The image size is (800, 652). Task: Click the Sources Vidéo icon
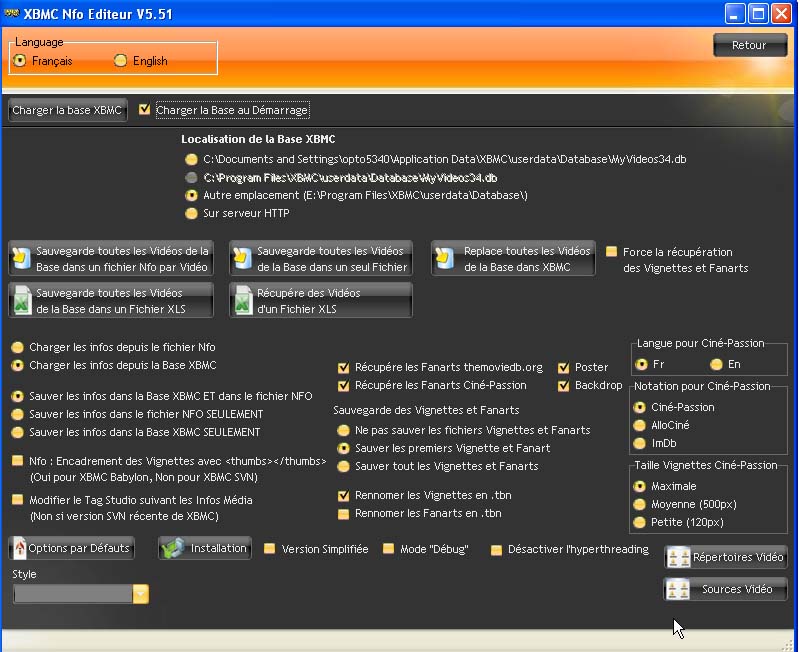click(679, 589)
